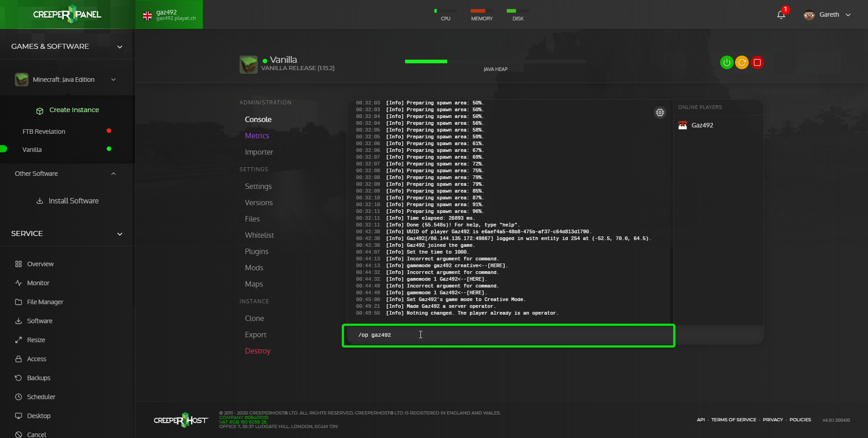The width and height of the screenshot is (868, 438).
Task: Click the Create Instance cube icon
Action: pyautogui.click(x=40, y=111)
